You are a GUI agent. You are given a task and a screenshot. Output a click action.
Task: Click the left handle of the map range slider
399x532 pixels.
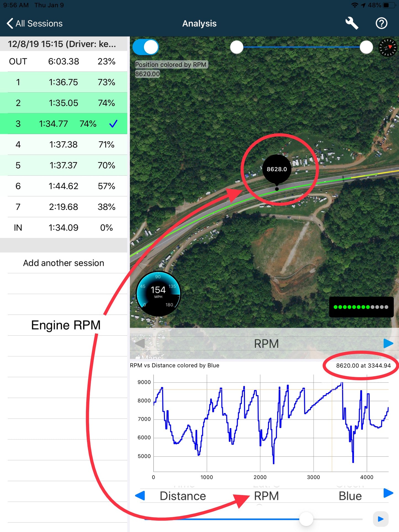pos(237,47)
